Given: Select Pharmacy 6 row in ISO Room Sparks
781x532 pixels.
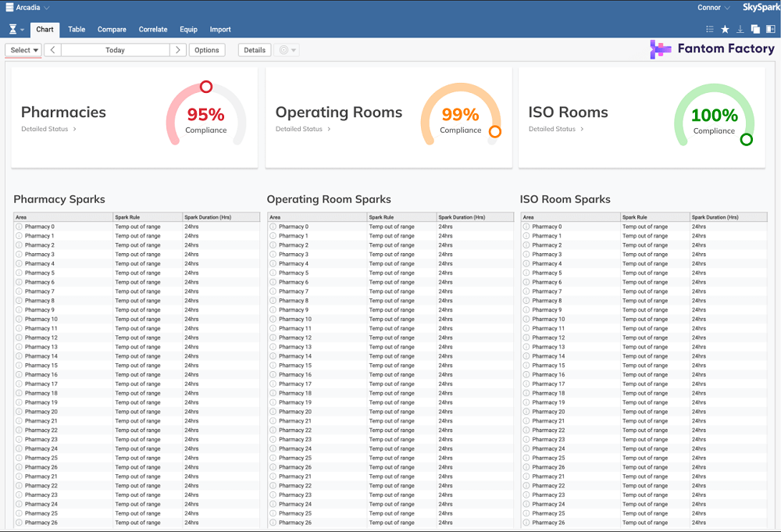Looking at the screenshot, I should tap(644, 283).
